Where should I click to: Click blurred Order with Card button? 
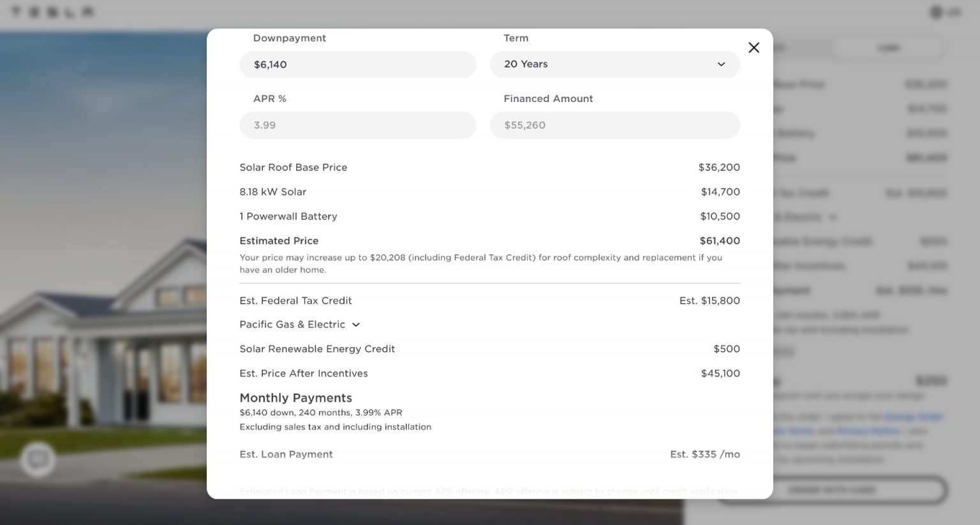(831, 490)
